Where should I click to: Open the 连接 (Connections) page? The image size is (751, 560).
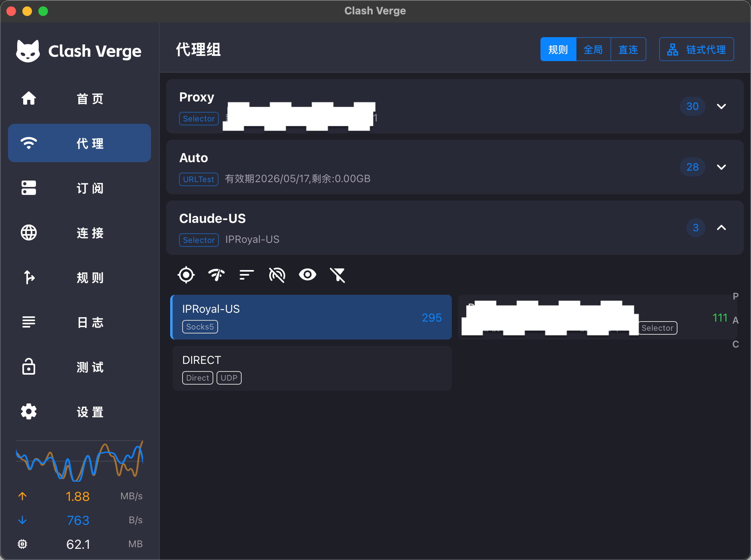click(x=79, y=233)
